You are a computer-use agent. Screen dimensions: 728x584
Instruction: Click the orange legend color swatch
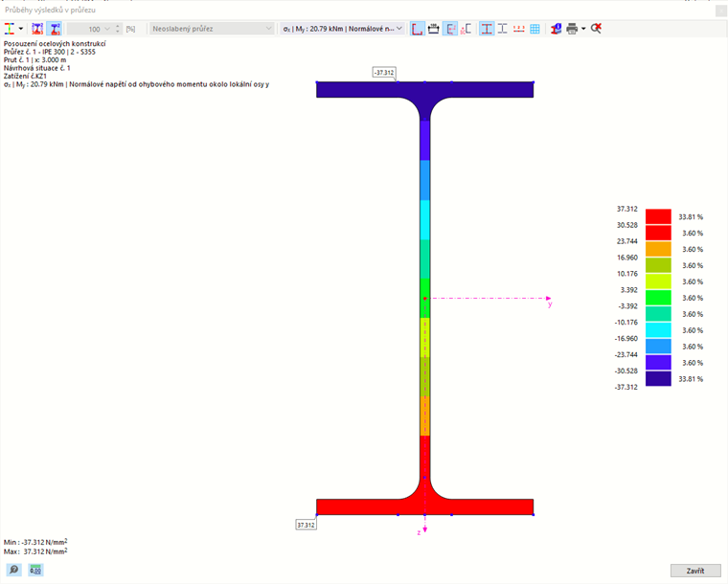tap(658, 249)
